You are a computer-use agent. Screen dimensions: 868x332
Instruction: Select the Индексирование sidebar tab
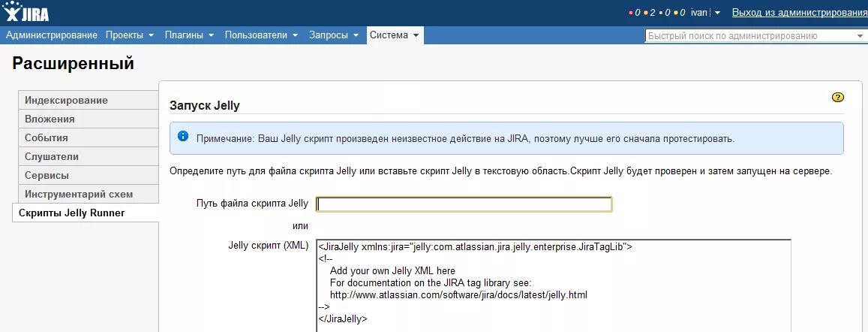pyautogui.click(x=88, y=101)
